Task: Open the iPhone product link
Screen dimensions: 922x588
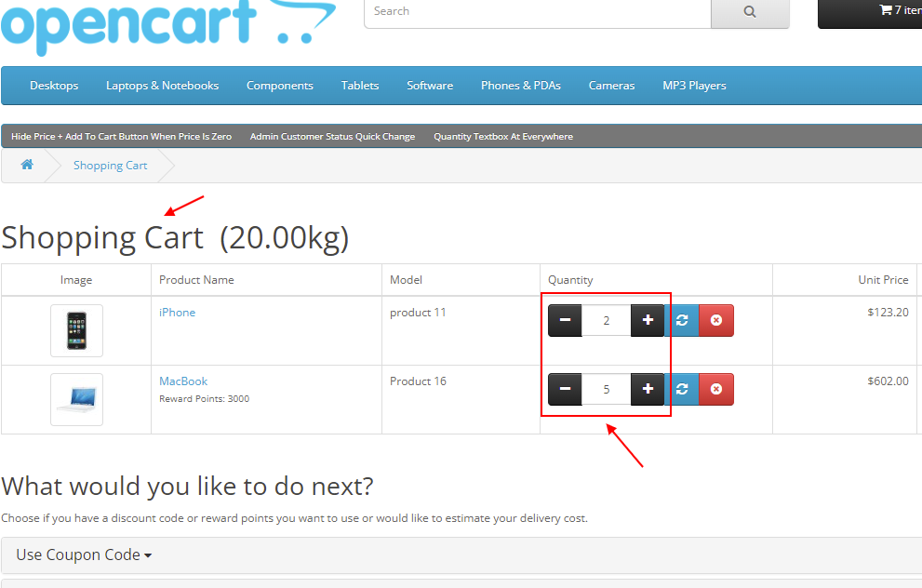Action: [x=177, y=313]
